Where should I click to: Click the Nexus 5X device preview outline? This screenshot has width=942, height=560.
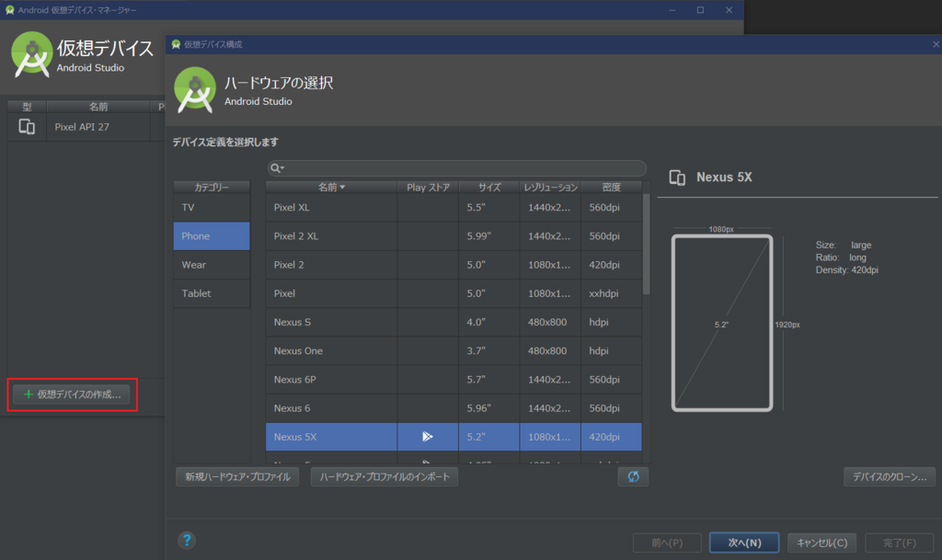[x=722, y=323]
